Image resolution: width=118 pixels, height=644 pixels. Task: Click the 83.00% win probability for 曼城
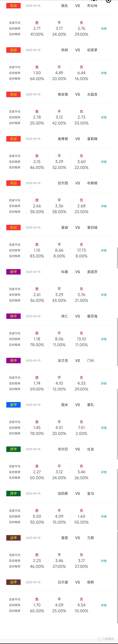point(37,256)
